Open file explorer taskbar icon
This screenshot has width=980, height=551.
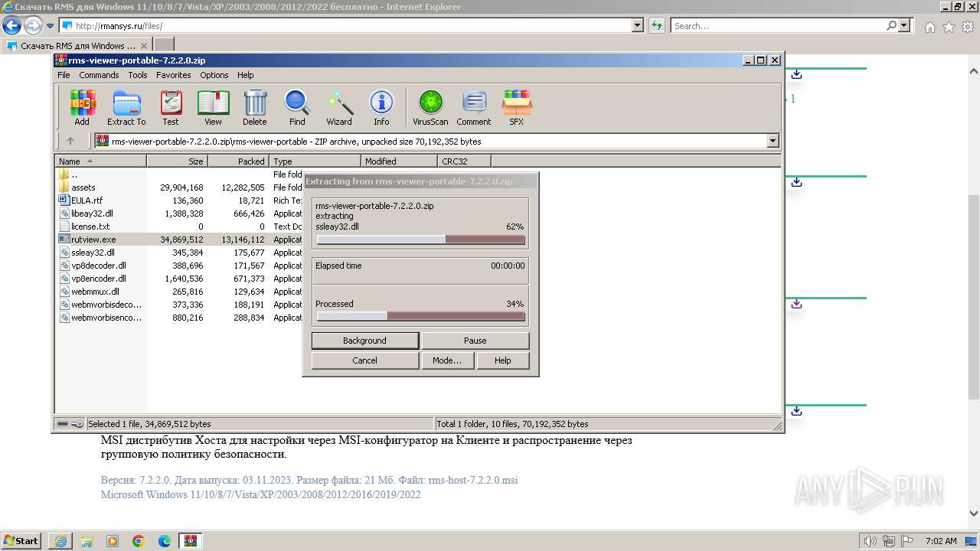coord(87,541)
